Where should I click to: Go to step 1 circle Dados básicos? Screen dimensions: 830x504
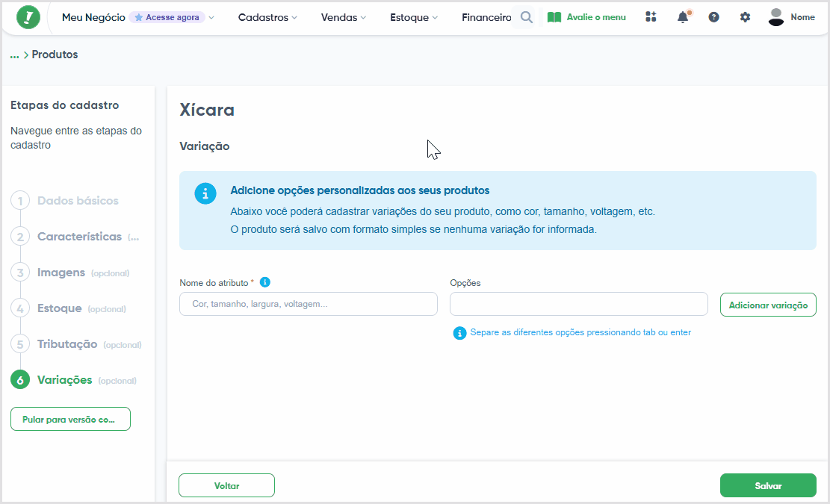point(20,201)
